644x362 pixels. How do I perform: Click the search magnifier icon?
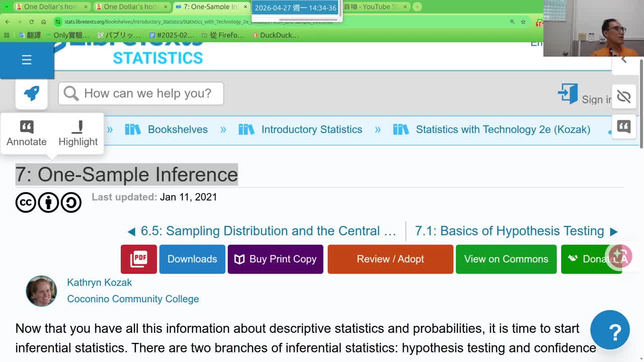pos(71,94)
